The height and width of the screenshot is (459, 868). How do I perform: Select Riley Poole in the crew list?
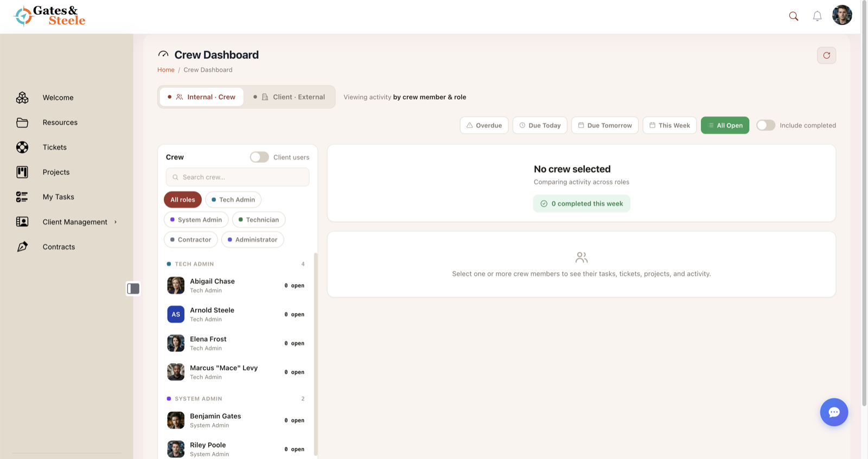point(235,449)
